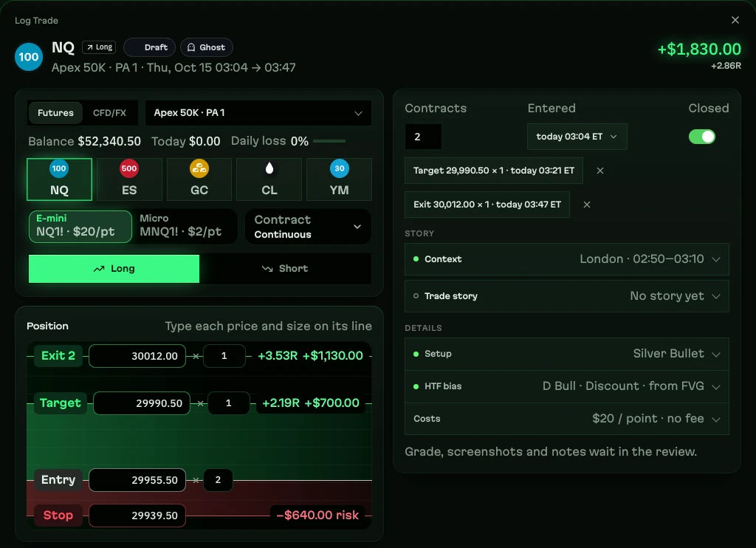Screen dimensions: 756x548
Task: Select the ES instrument tile
Action: click(129, 179)
